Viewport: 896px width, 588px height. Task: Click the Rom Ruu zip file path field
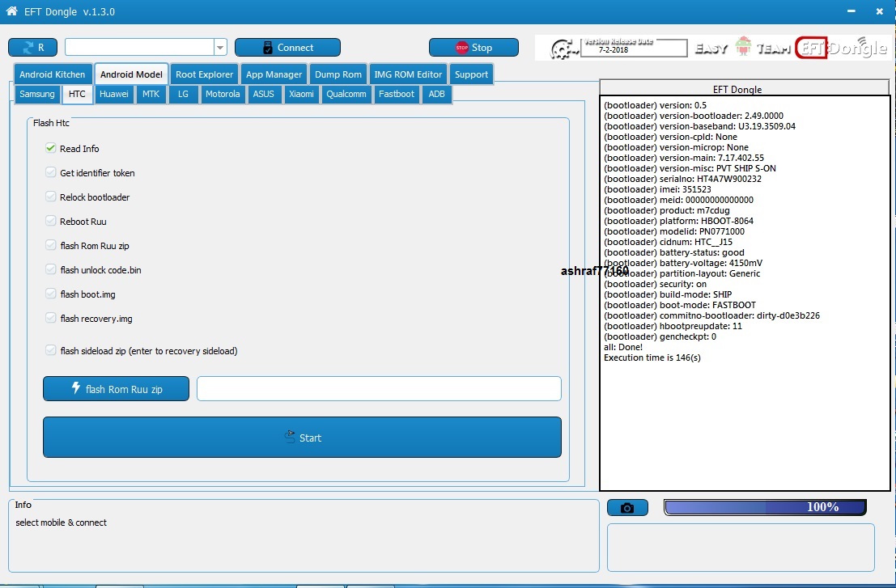click(x=379, y=389)
